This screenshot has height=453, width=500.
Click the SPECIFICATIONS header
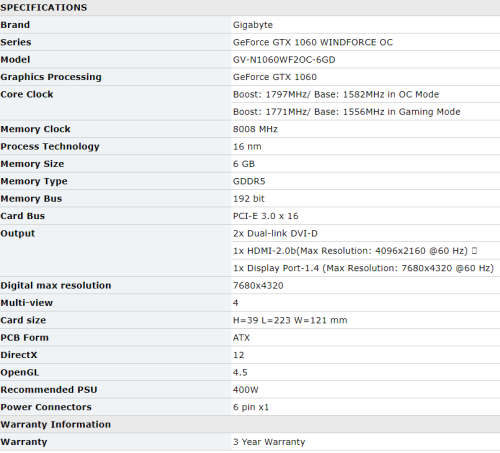[44, 7]
